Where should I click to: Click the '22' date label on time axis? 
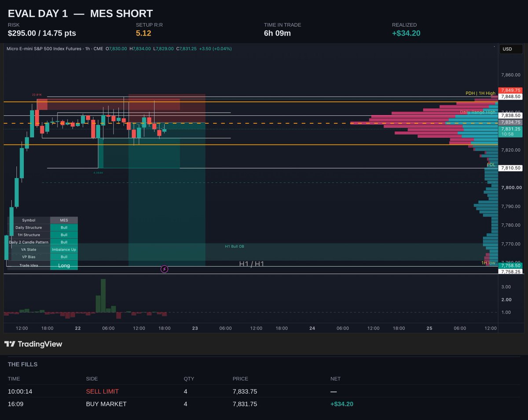click(x=78, y=328)
